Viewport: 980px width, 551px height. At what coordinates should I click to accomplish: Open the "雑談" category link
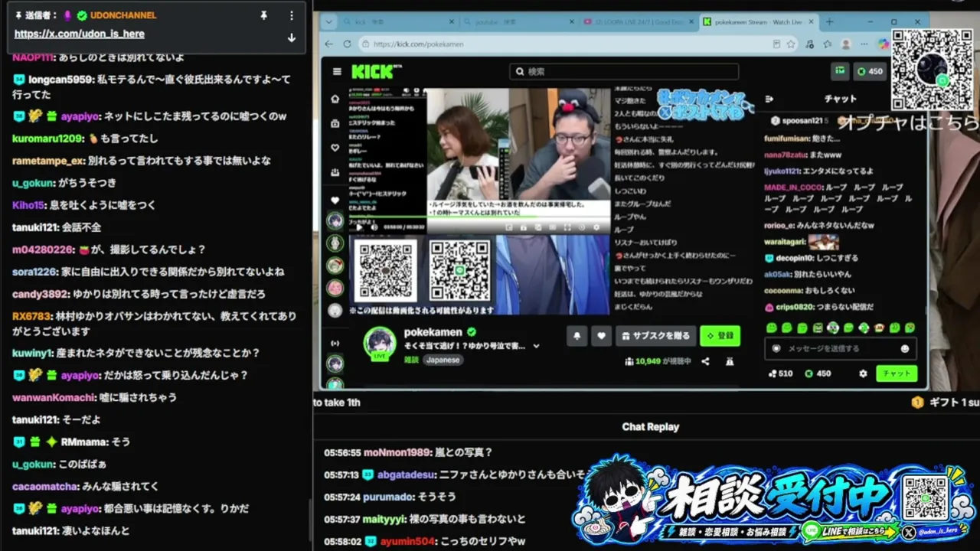coord(412,360)
